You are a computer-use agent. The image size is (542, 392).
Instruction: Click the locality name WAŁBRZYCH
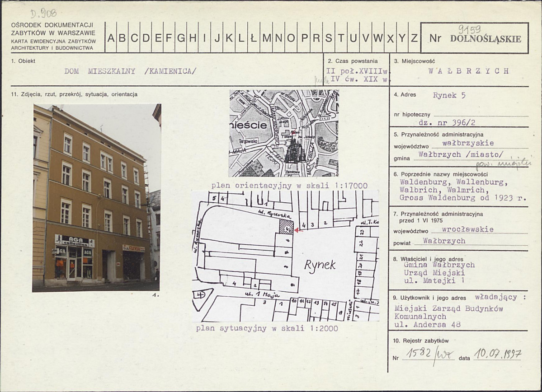point(468,71)
